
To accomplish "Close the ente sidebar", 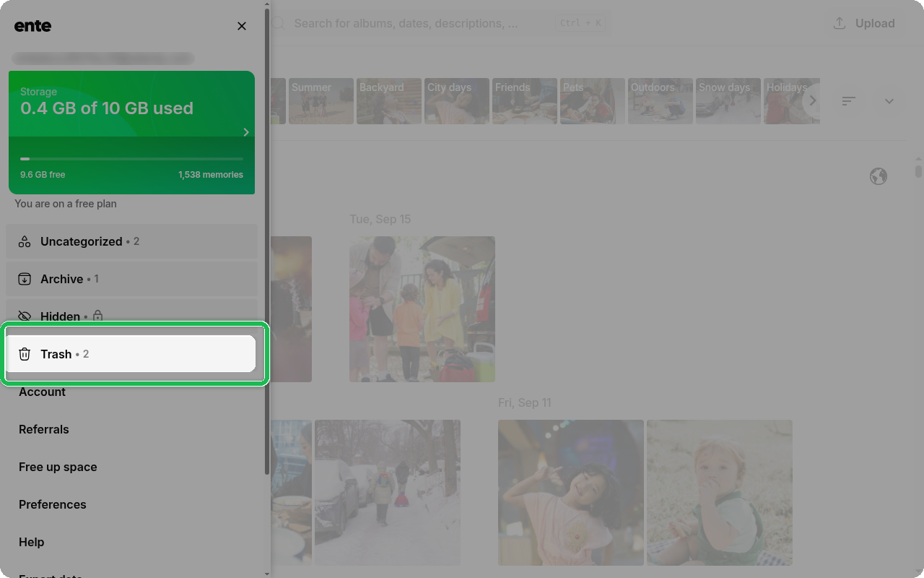I will coord(242,26).
